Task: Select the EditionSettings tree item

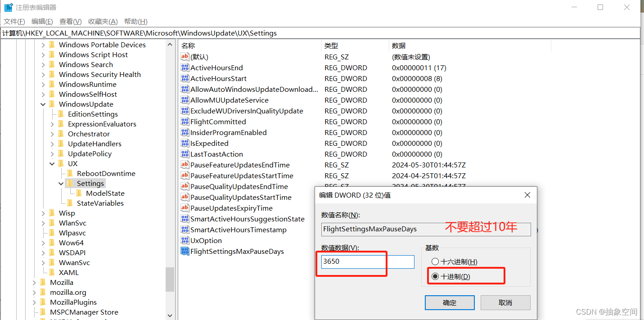Action: tap(93, 114)
